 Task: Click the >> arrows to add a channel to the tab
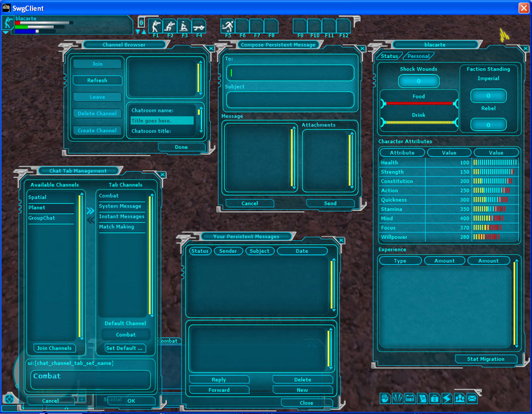(90, 211)
